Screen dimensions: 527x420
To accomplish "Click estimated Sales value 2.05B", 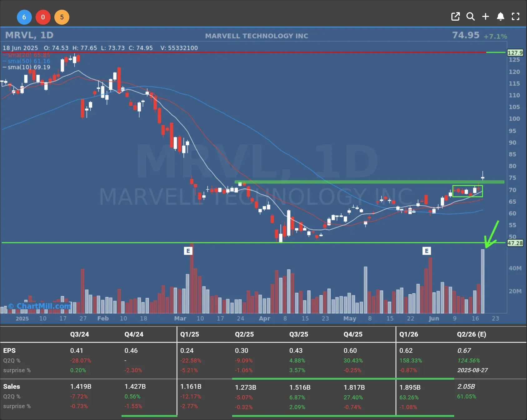I will 466,387.
